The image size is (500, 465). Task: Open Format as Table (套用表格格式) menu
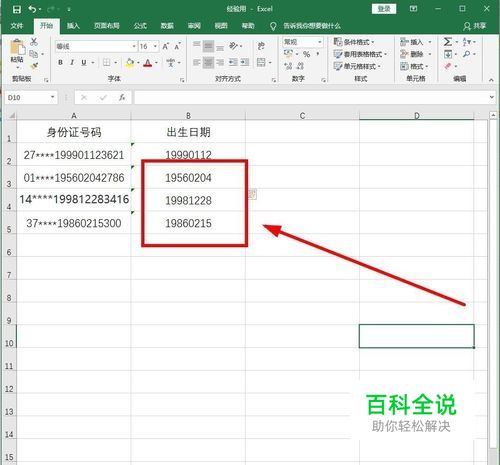point(360,54)
